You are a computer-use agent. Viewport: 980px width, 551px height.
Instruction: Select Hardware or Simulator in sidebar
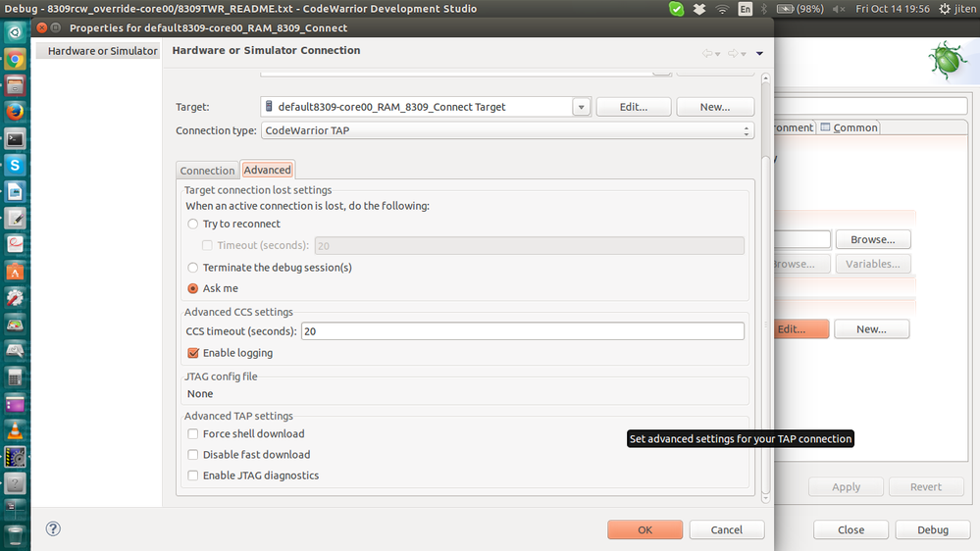[98, 51]
